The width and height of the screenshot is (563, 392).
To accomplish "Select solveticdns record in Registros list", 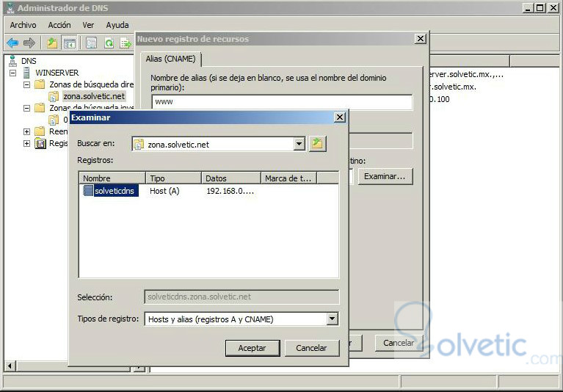I will click(115, 191).
